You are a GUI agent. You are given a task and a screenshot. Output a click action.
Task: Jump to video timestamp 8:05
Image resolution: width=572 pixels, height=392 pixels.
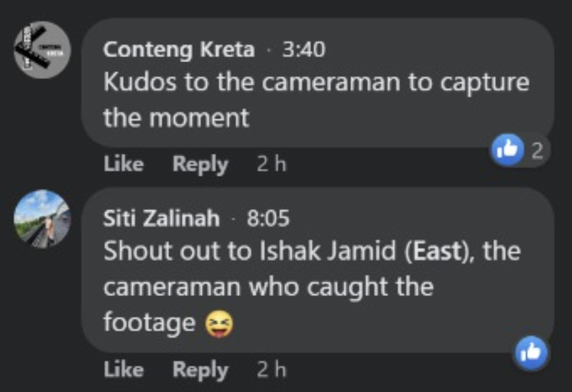(268, 218)
